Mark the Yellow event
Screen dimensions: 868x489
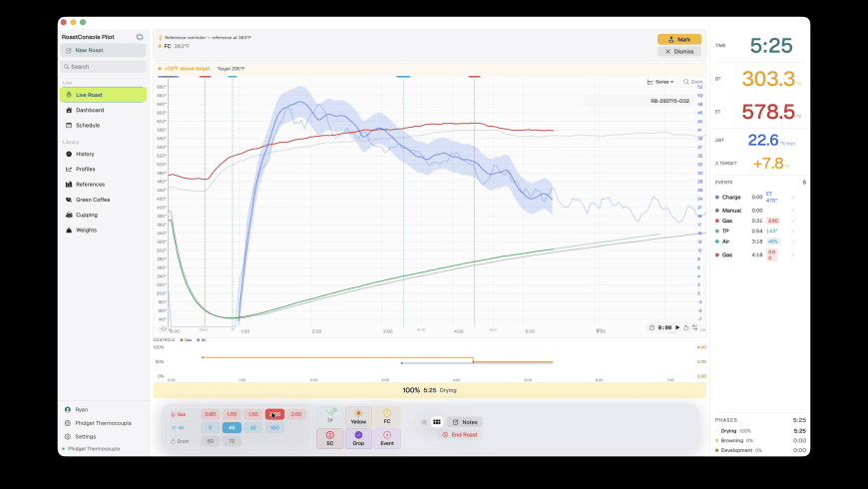pyautogui.click(x=358, y=416)
